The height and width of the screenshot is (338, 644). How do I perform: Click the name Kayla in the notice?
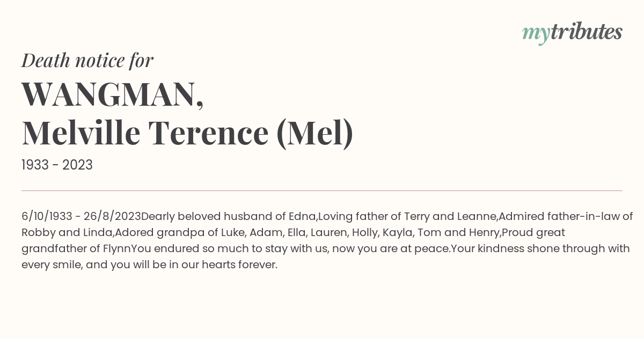pyautogui.click(x=398, y=233)
